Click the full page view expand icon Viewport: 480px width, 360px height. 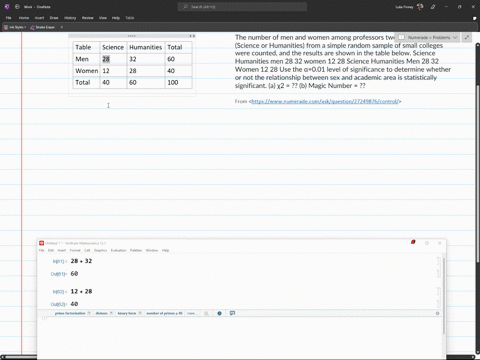pyautogui.click(x=467, y=37)
